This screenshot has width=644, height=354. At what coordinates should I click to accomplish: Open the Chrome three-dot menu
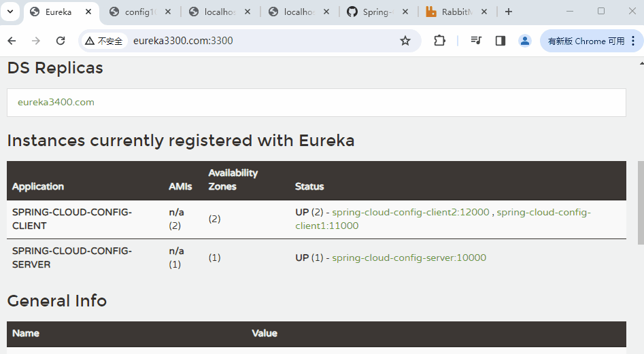[633, 41]
